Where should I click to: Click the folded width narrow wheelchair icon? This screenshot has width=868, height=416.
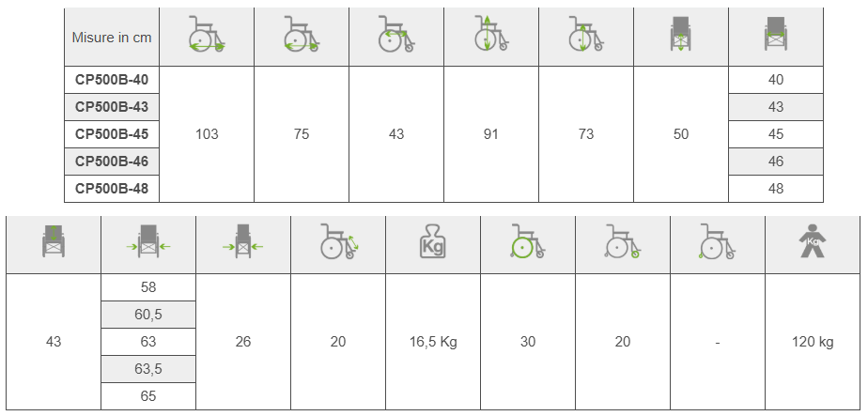pyautogui.click(x=243, y=243)
